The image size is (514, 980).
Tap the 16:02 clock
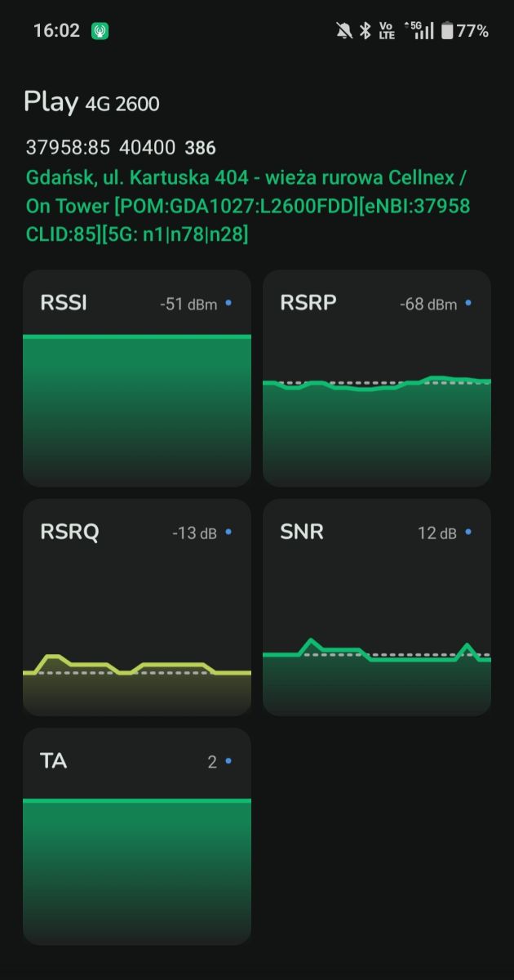point(56,31)
